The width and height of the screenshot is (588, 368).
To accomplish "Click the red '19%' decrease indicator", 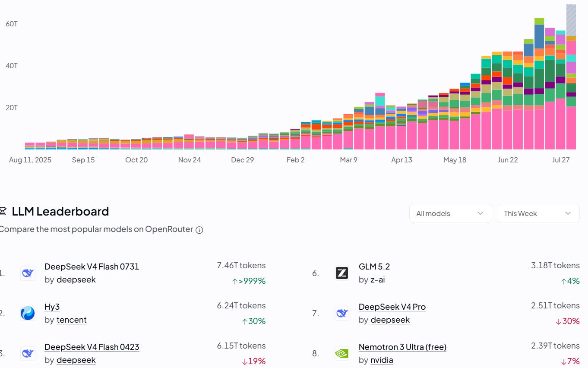I will [x=254, y=362].
